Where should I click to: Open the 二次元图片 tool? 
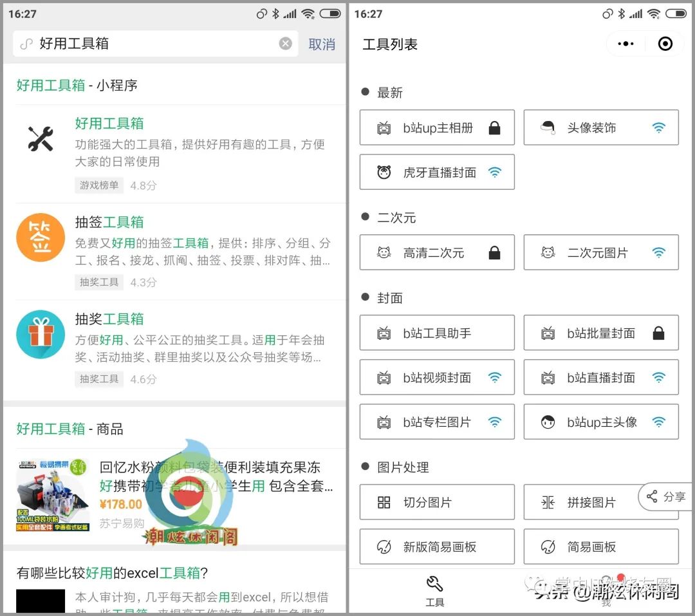coord(601,252)
